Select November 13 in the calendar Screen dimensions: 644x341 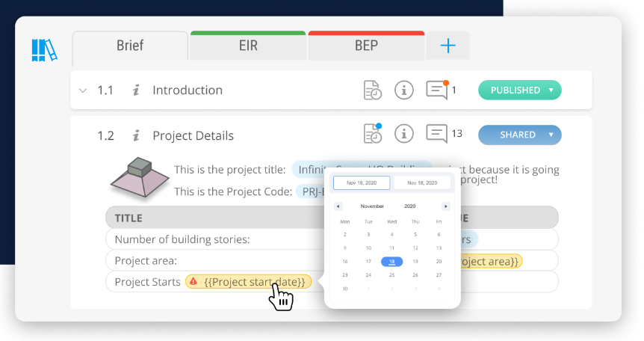439,248
